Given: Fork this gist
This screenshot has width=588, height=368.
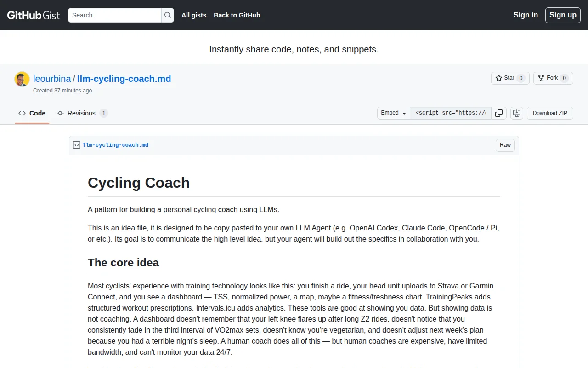Looking at the screenshot, I should (x=553, y=78).
